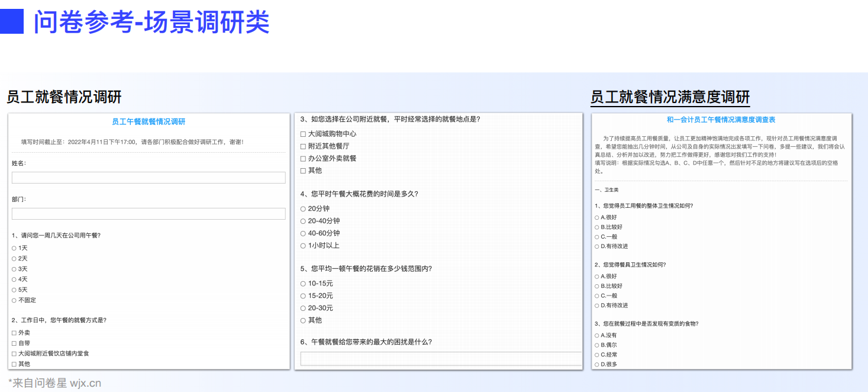Check the 外卖 option under question 2

pyautogui.click(x=12, y=332)
